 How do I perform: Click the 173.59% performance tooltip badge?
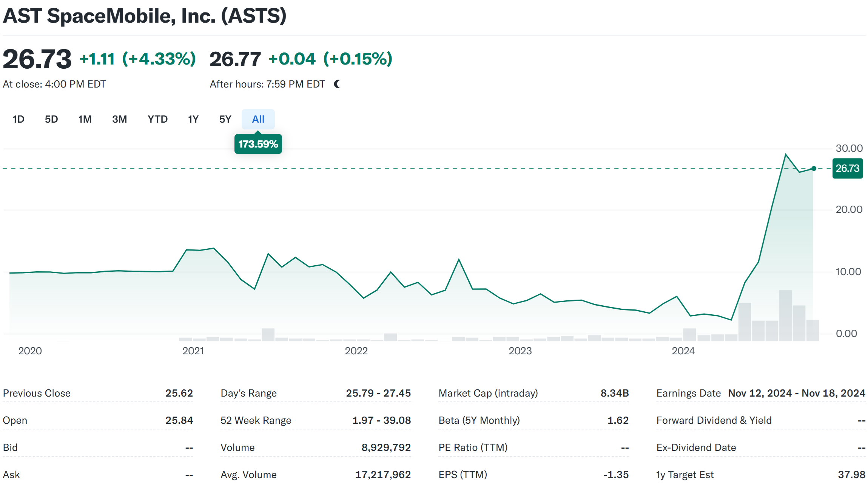pyautogui.click(x=258, y=144)
